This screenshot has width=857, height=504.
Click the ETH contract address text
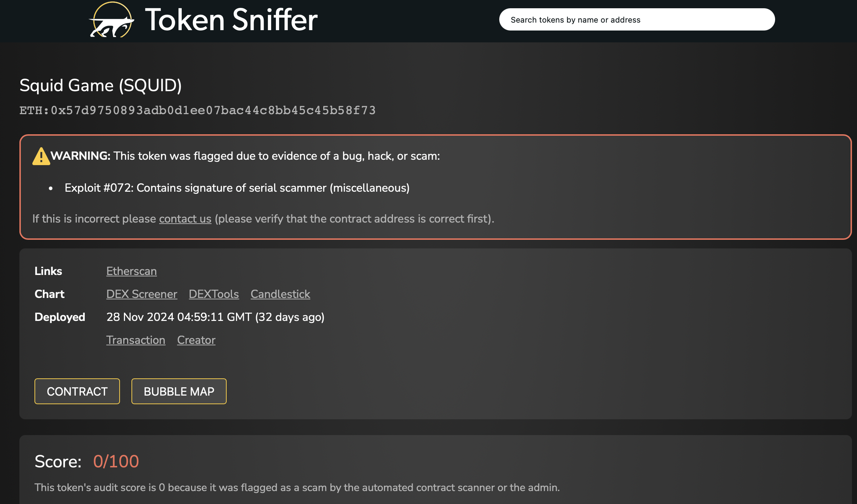tap(198, 110)
